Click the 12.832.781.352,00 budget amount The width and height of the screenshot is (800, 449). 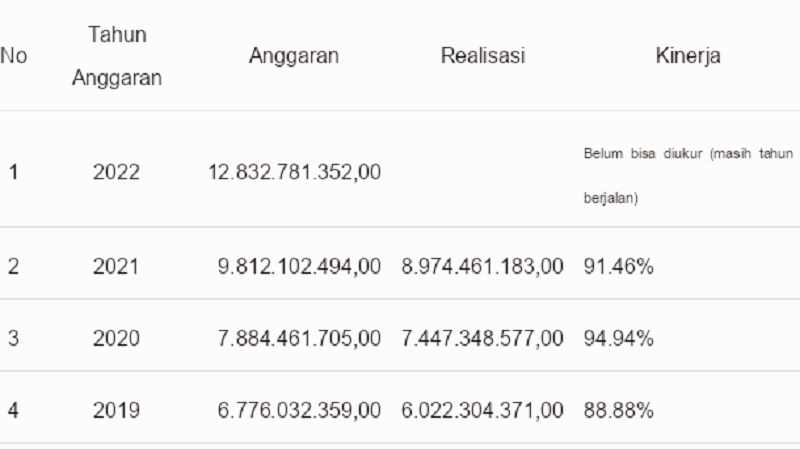294,172
